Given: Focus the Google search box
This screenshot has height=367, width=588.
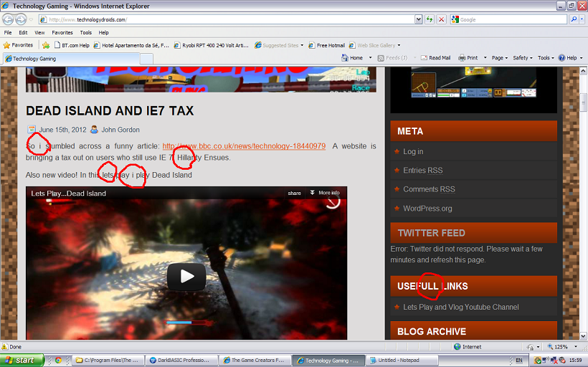Looking at the screenshot, I should pos(509,19).
